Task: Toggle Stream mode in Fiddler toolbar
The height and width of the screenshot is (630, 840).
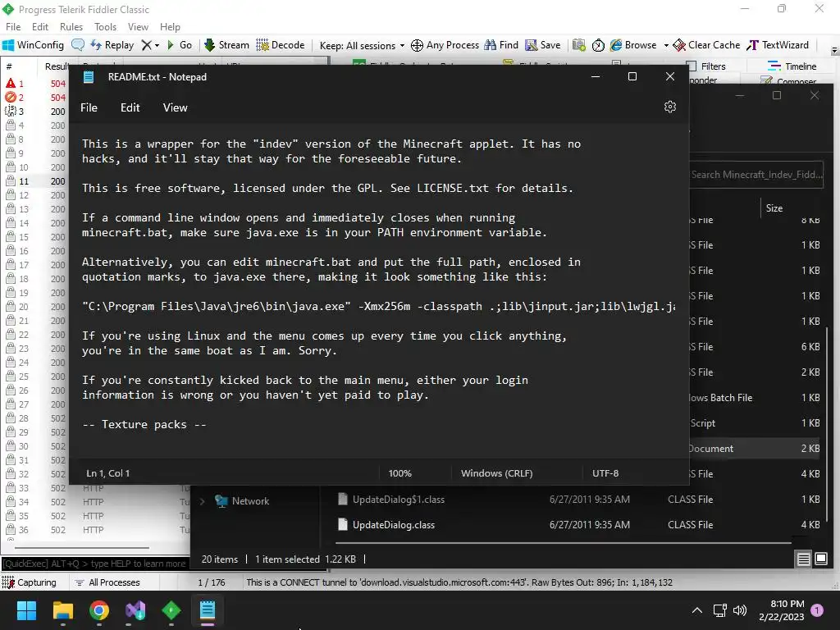Action: tap(226, 45)
